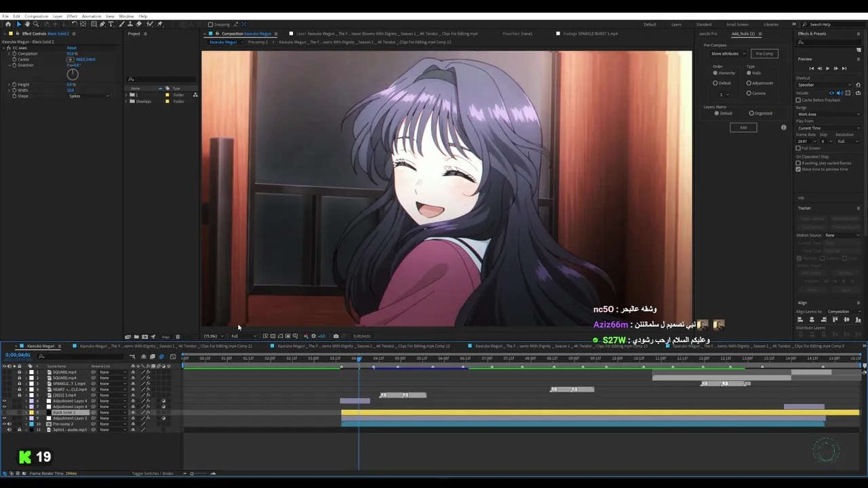Select the Adjustments type radio button
The height and width of the screenshot is (488, 868).
(749, 83)
